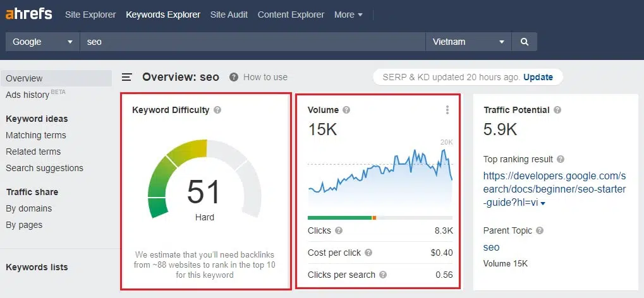This screenshot has width=644, height=298.
Task: Click the clicks distribution bar under the chart
Action: [380, 218]
